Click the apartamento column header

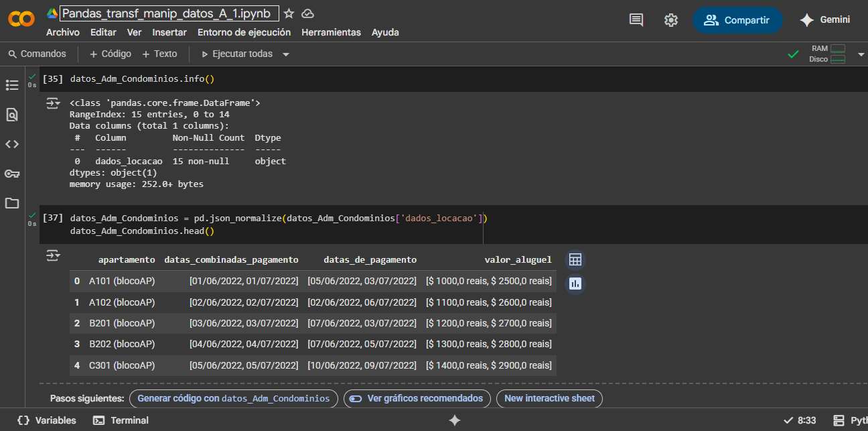click(127, 259)
